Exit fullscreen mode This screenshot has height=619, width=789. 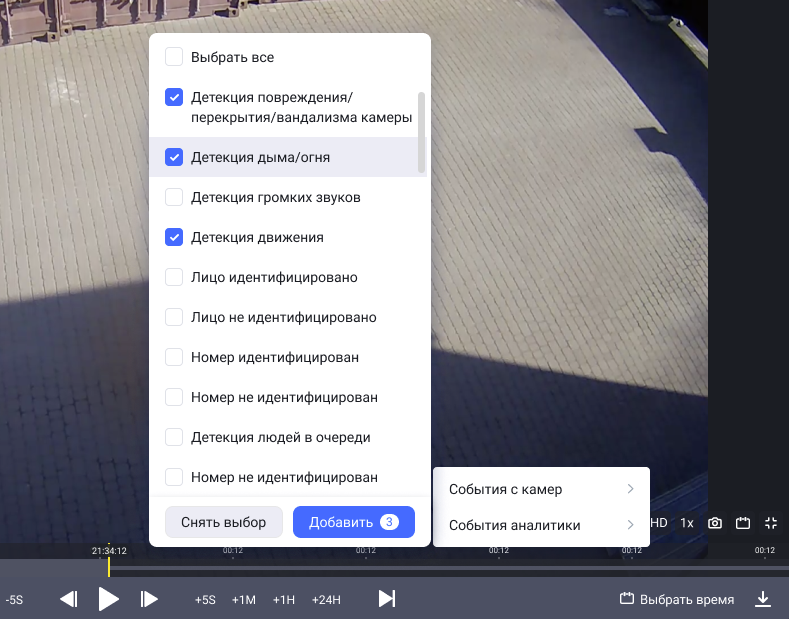point(770,523)
